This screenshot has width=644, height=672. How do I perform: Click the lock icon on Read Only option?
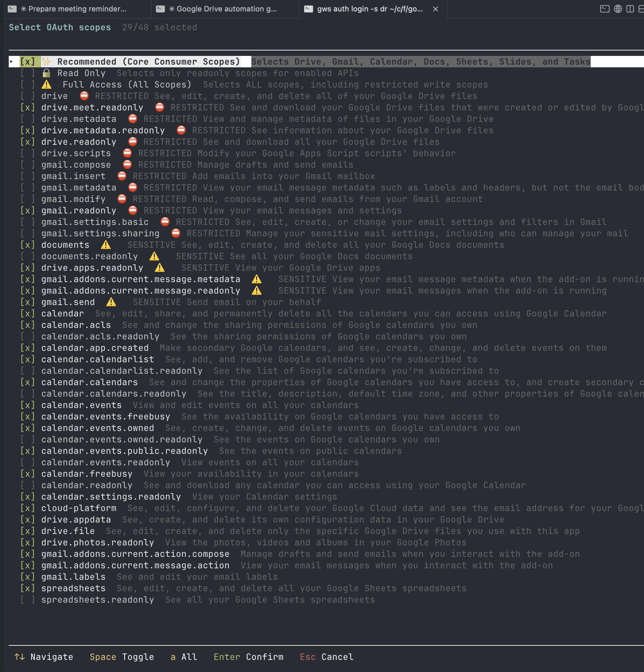[x=46, y=73]
